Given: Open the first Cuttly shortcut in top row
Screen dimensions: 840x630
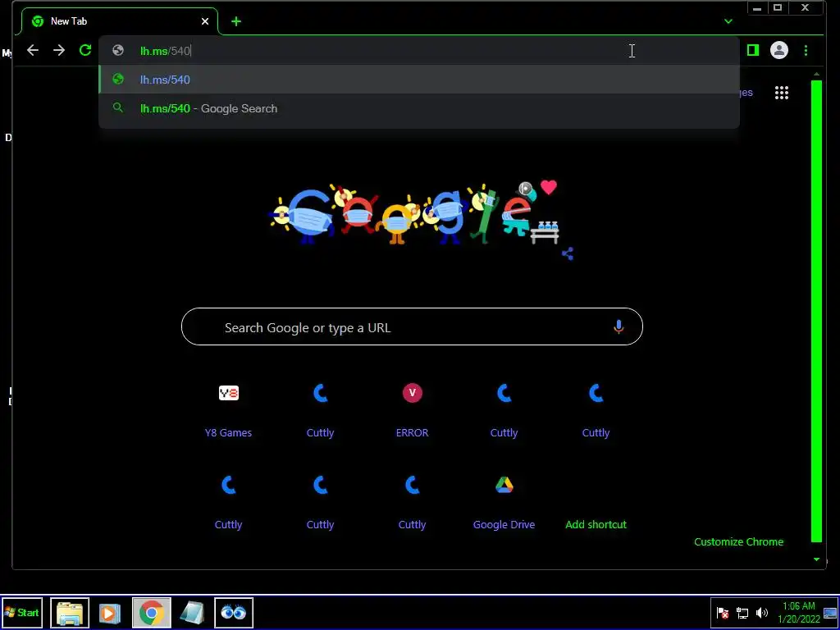Looking at the screenshot, I should (x=321, y=410).
